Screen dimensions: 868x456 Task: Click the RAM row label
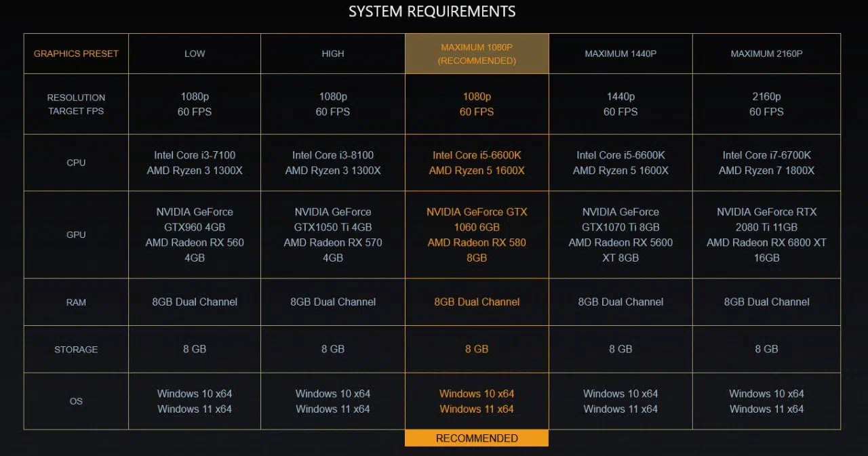pos(76,302)
